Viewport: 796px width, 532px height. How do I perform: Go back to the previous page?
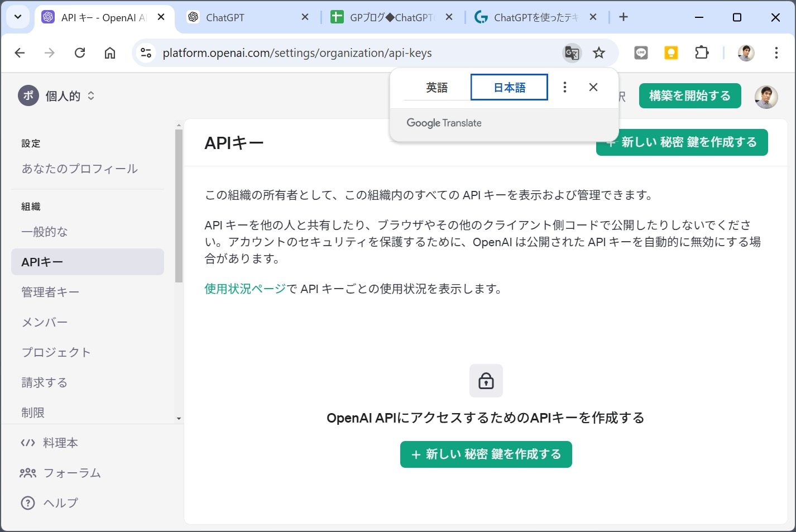click(20, 52)
